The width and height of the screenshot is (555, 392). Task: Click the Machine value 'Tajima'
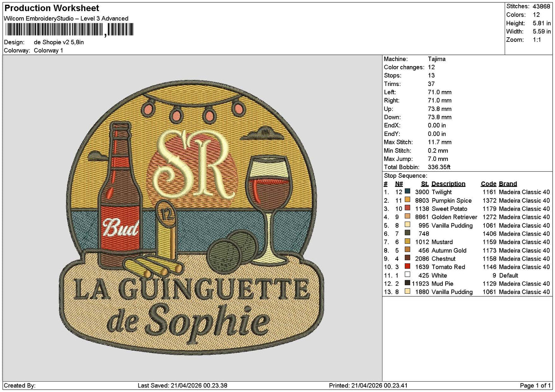[437, 59]
